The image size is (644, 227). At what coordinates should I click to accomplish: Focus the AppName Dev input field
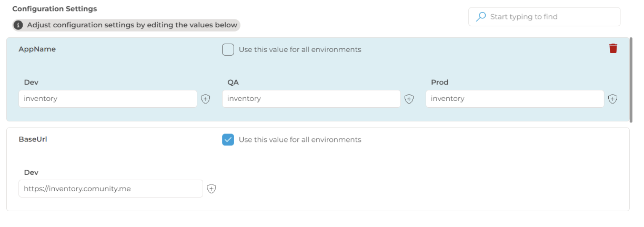[108, 99]
